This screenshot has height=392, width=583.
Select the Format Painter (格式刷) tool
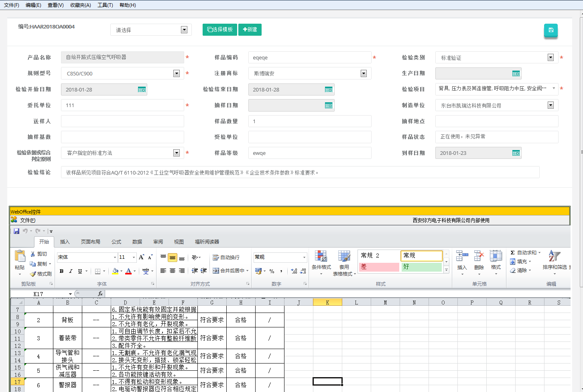(x=41, y=274)
